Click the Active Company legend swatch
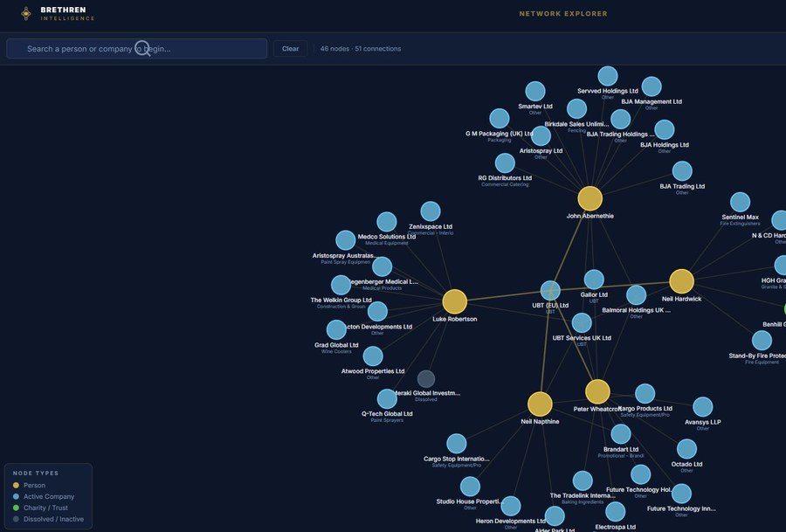 (16, 496)
